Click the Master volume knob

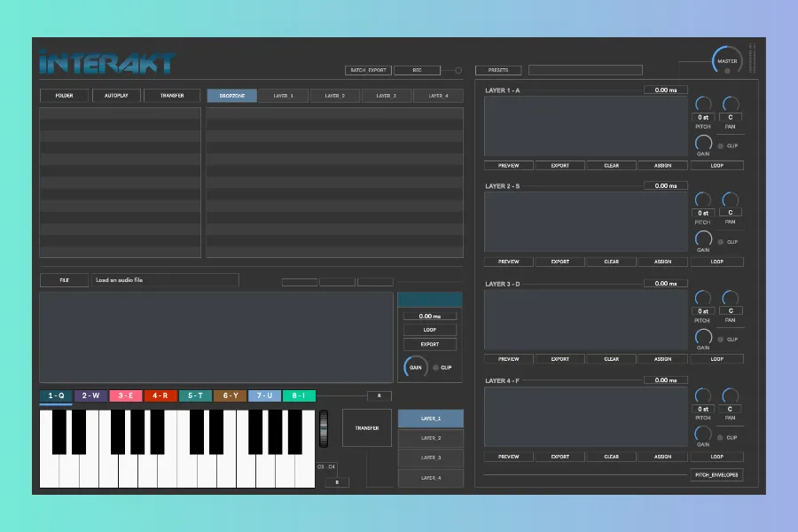point(727,61)
